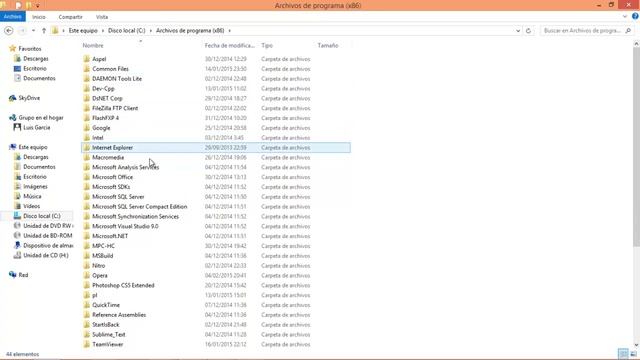Open recent locations dropdown arrow

[33, 31]
